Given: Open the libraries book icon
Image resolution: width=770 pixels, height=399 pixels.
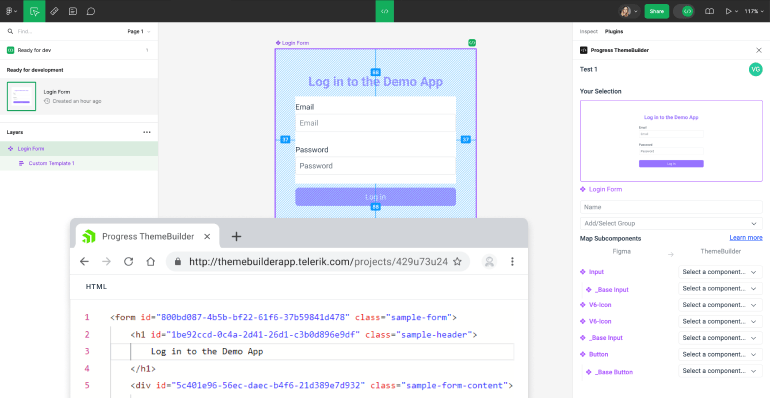Looking at the screenshot, I should pos(709,11).
